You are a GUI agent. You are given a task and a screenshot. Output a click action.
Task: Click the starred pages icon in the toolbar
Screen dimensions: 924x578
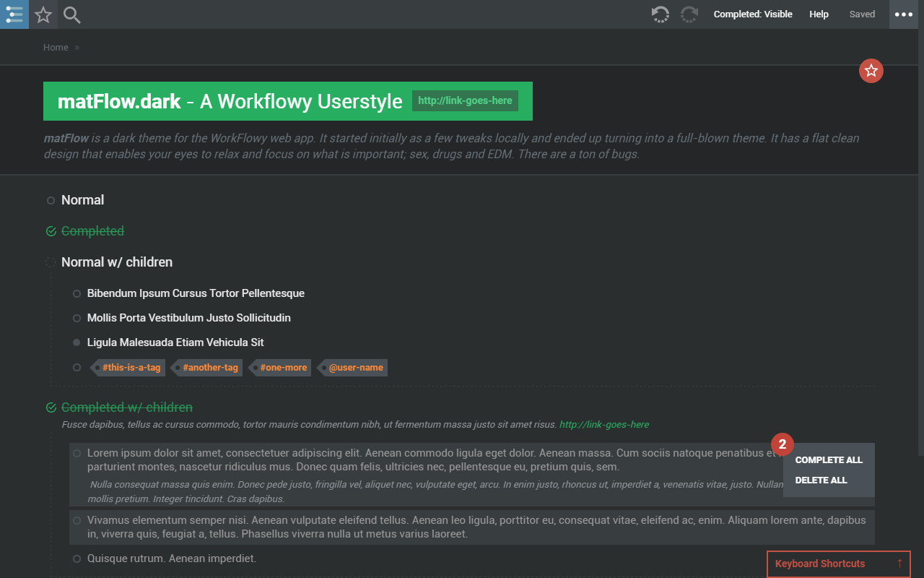(43, 14)
